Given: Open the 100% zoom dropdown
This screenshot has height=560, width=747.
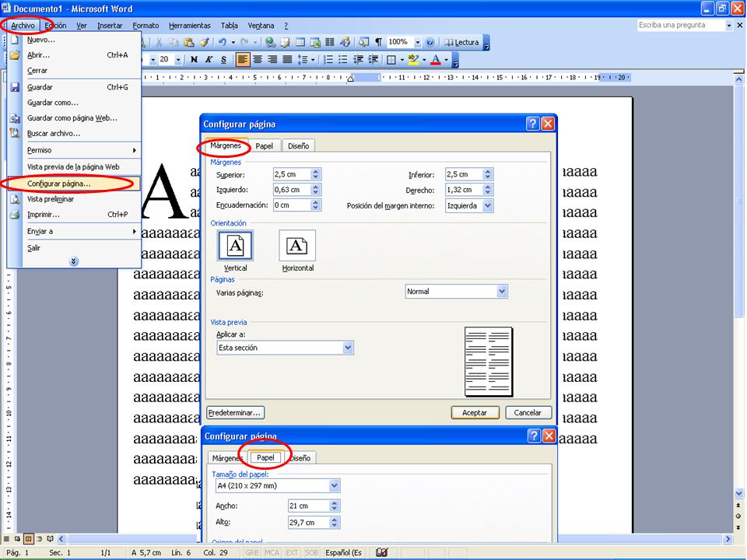Looking at the screenshot, I should click(x=418, y=42).
